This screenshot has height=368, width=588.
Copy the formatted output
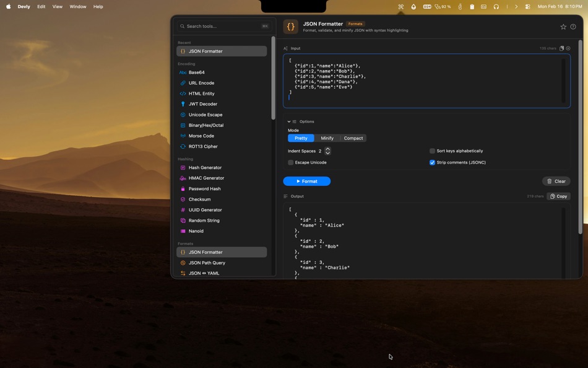pos(558,196)
